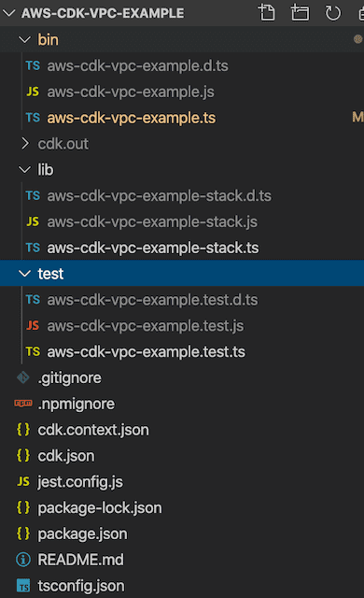Screen dimensions: 364x598
Task: Click the npm icon beside .npmignore
Action: [23, 403]
